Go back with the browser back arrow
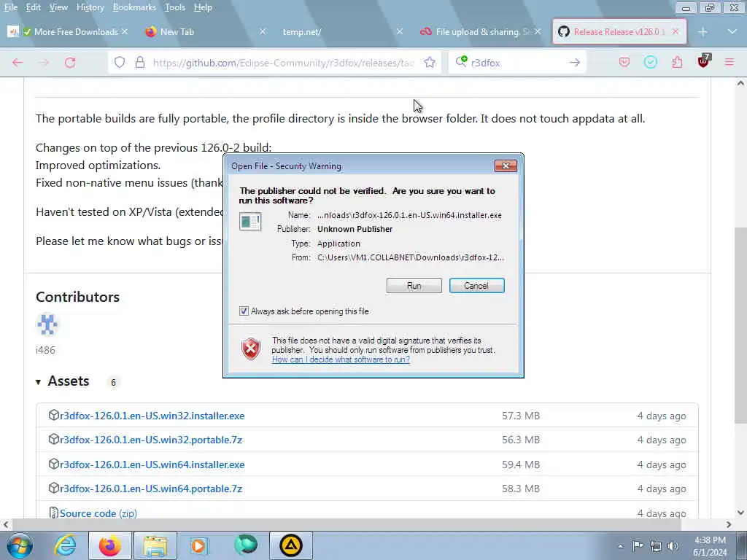The height and width of the screenshot is (560, 747). (x=18, y=63)
